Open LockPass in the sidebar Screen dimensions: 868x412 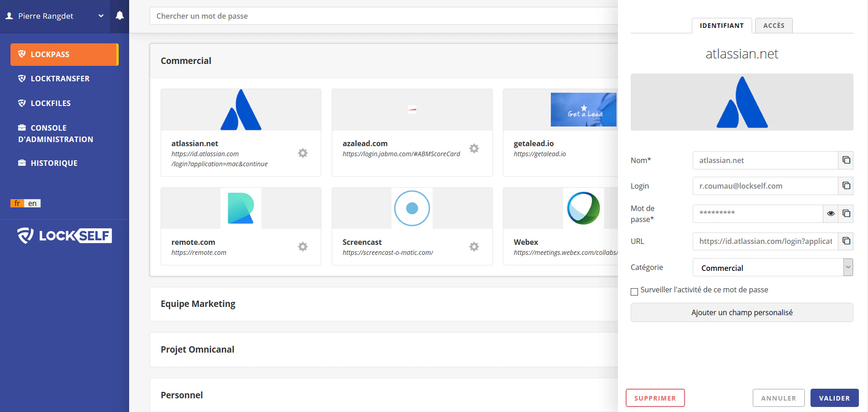[64, 54]
